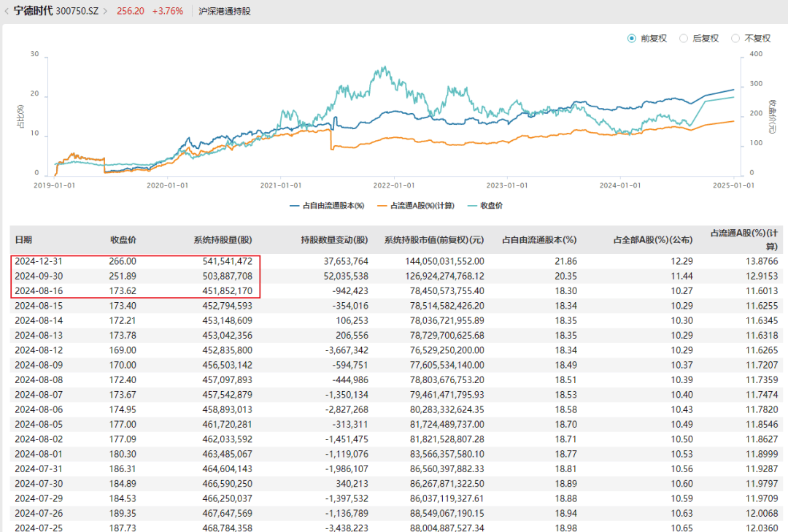Click the holdings value 503,887,708
788x532 pixels.
(x=228, y=276)
